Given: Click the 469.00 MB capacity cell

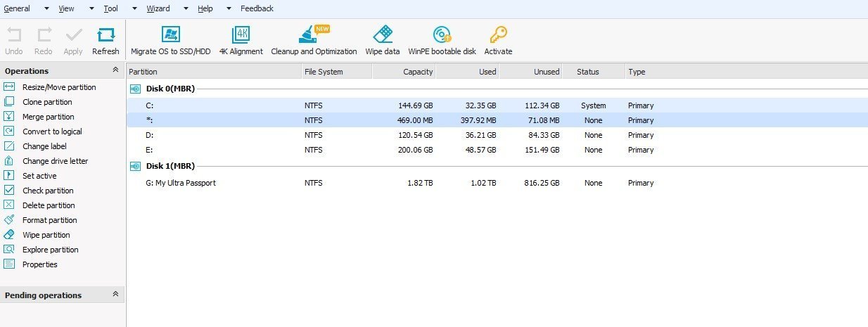Looking at the screenshot, I should pyautogui.click(x=415, y=120).
